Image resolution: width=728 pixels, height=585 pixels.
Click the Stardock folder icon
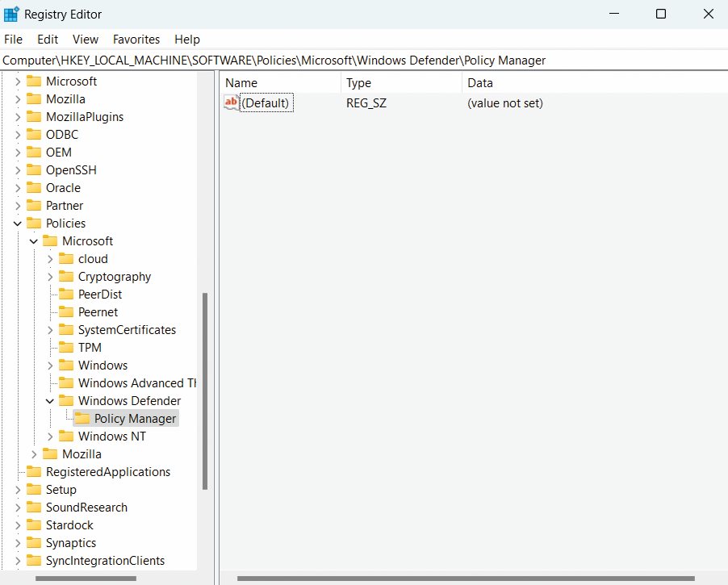tap(34, 525)
